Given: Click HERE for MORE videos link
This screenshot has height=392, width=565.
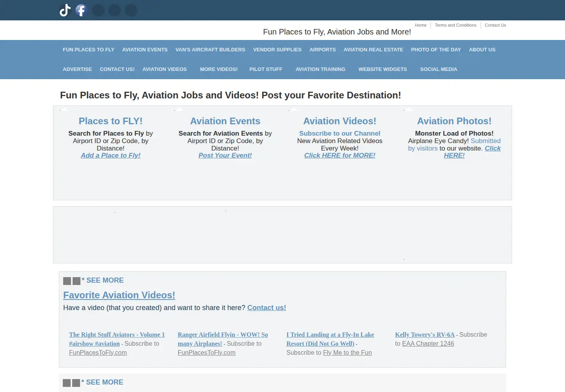Looking at the screenshot, I should [x=340, y=155].
